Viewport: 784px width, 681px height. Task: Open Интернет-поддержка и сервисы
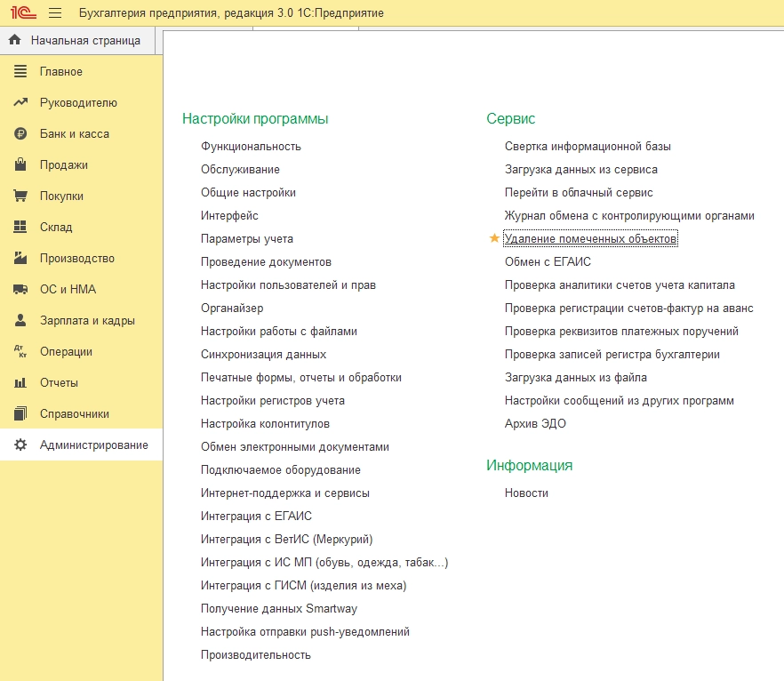pyautogui.click(x=285, y=493)
